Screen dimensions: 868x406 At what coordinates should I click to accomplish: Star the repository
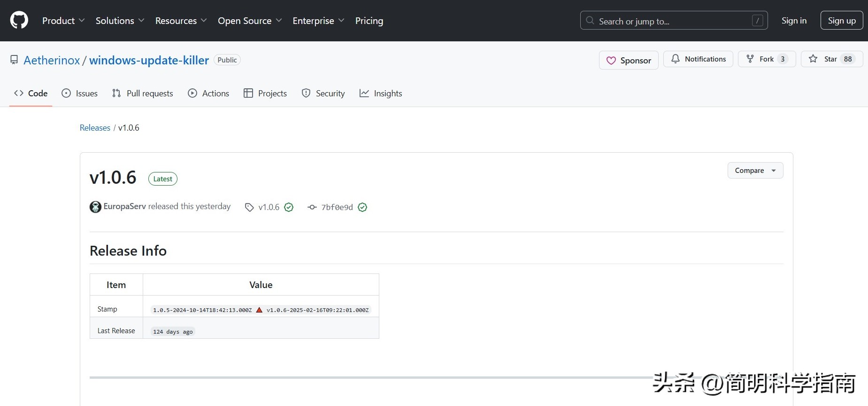831,59
